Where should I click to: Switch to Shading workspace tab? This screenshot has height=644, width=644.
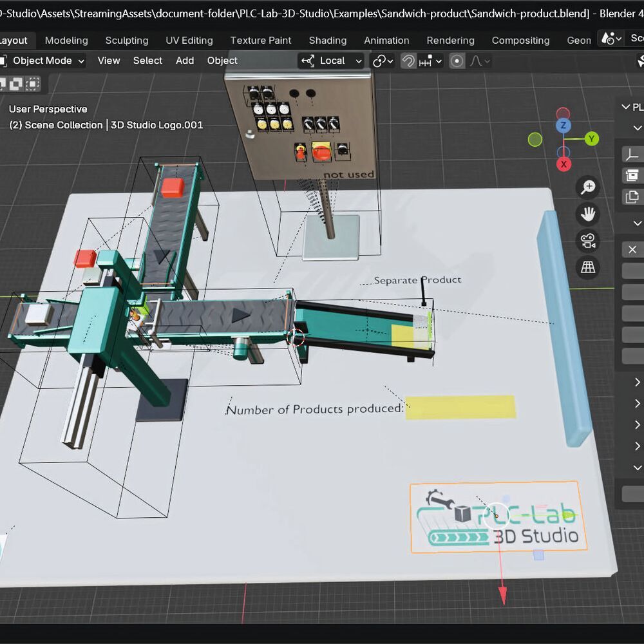328,40
